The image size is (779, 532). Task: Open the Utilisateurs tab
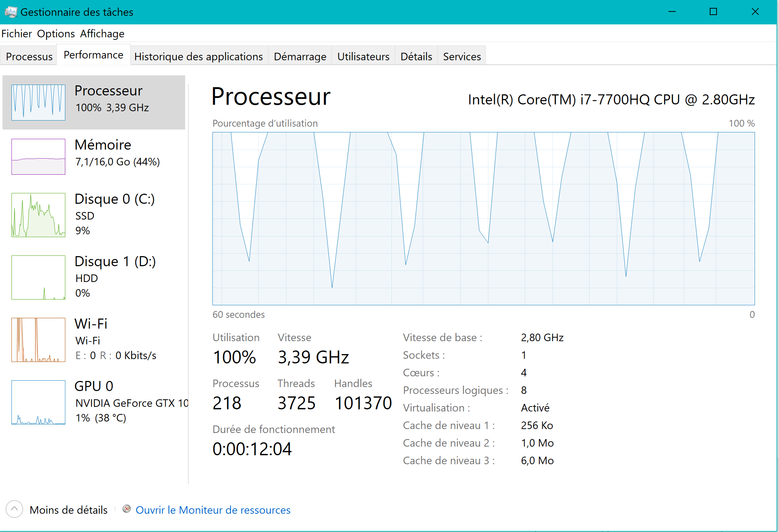coord(363,57)
